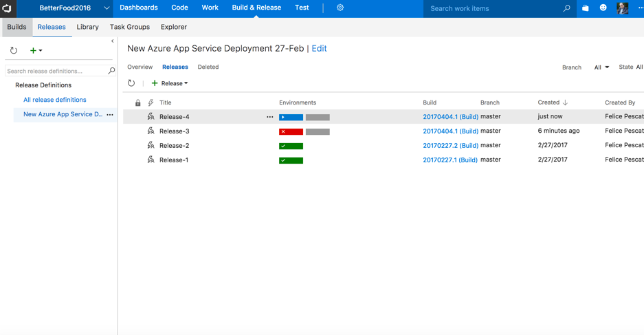Open build 20170227.1 link

tap(450, 160)
